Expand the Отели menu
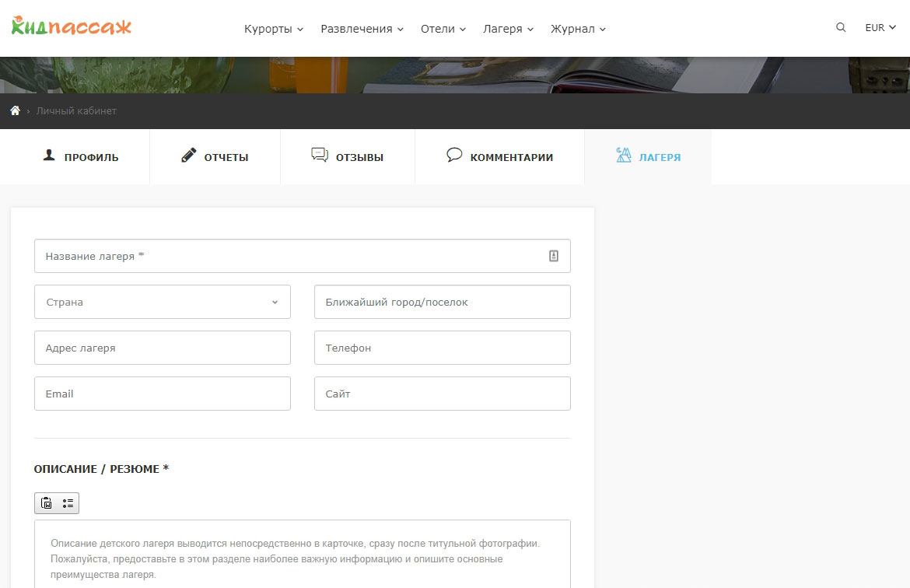Screen dimensions: 910x588 coord(443,29)
